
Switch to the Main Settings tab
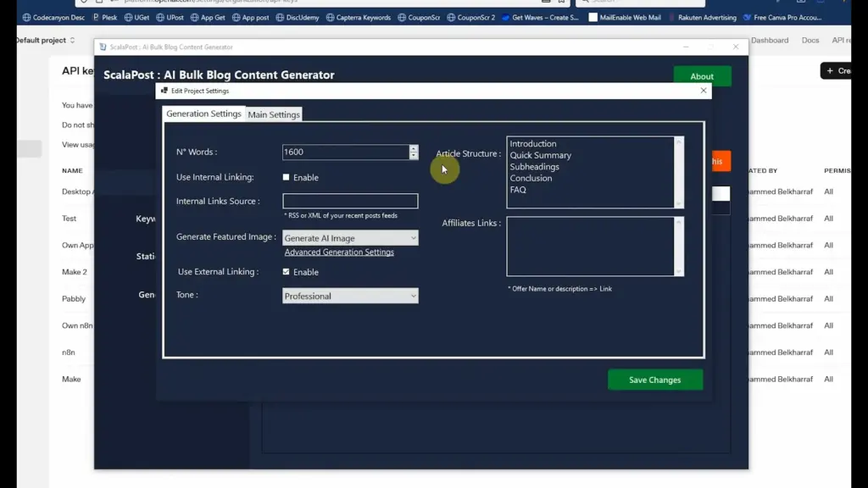pyautogui.click(x=273, y=114)
